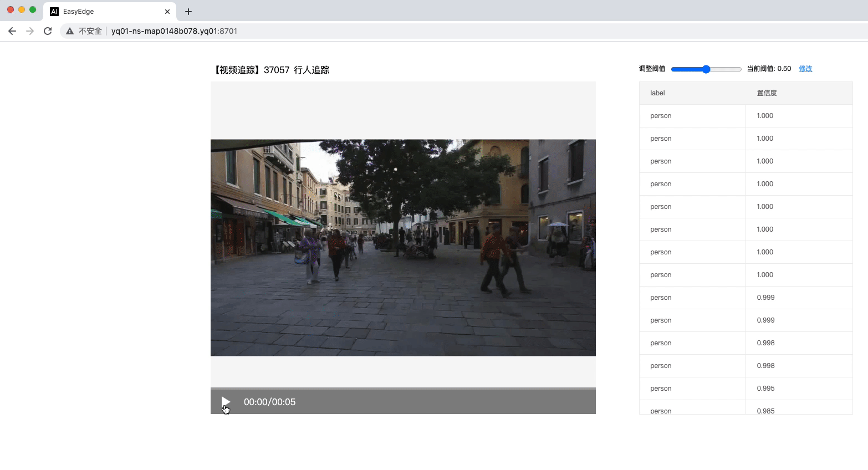Close the EasyEdge tab

click(x=167, y=12)
